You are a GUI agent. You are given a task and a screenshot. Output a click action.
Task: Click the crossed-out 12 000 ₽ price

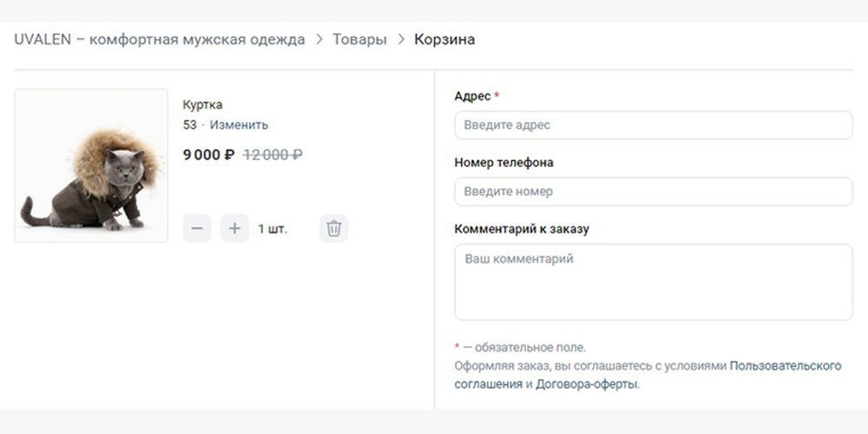point(273,155)
